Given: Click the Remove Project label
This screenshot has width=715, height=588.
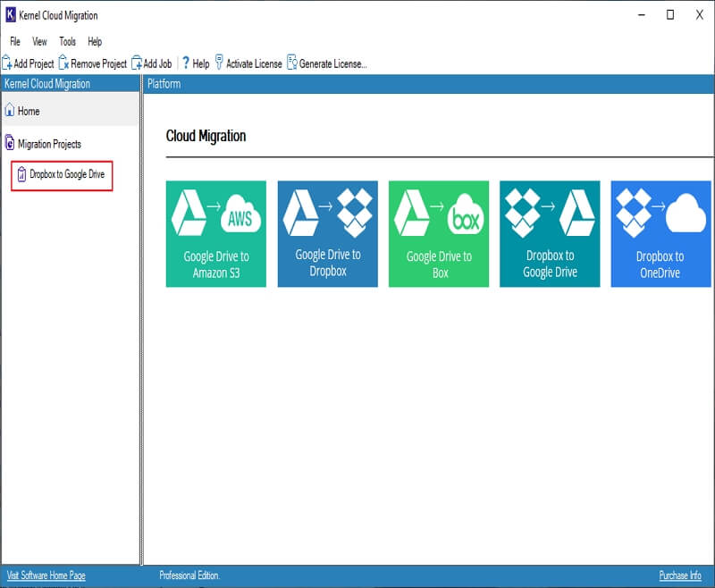Looking at the screenshot, I should [x=98, y=63].
